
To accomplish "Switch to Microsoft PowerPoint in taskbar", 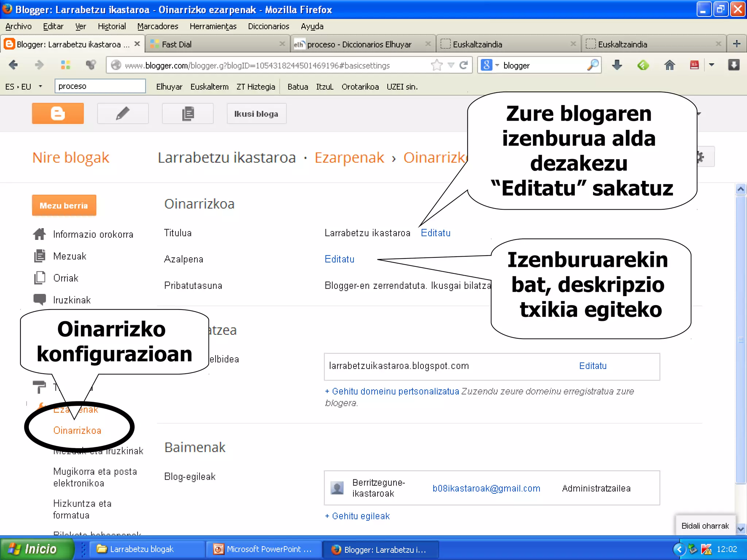I will [x=263, y=549].
